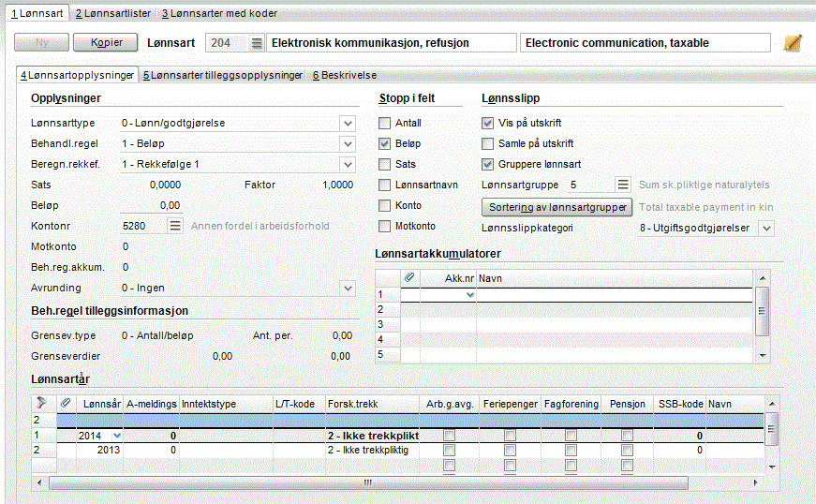This screenshot has height=504, width=816.
Task: Click the notepad edit icon beside Electronic communication
Action: pos(793,43)
